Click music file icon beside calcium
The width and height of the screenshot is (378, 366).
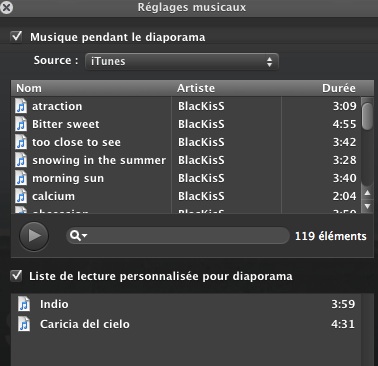(21, 196)
